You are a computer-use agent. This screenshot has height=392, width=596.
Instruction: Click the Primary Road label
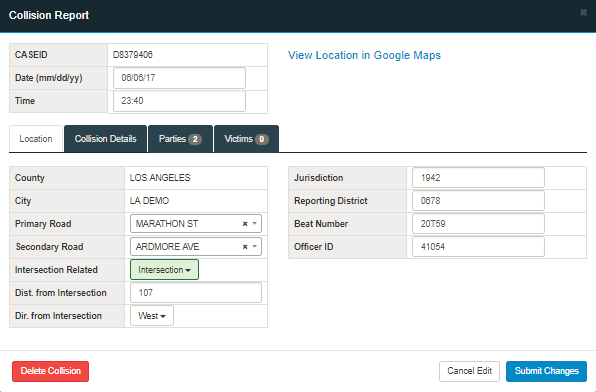[x=43, y=224]
